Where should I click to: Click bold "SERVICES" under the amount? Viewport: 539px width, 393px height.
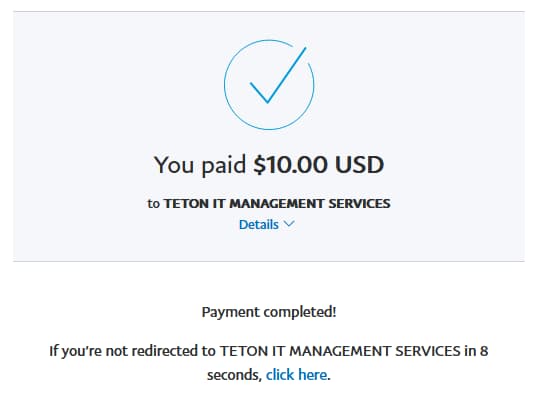[359, 203]
